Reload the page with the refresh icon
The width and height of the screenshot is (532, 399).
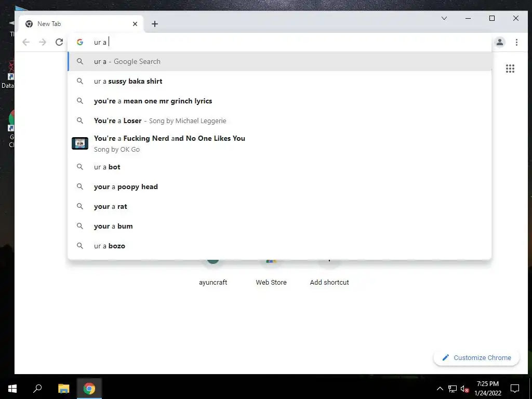pyautogui.click(x=59, y=42)
